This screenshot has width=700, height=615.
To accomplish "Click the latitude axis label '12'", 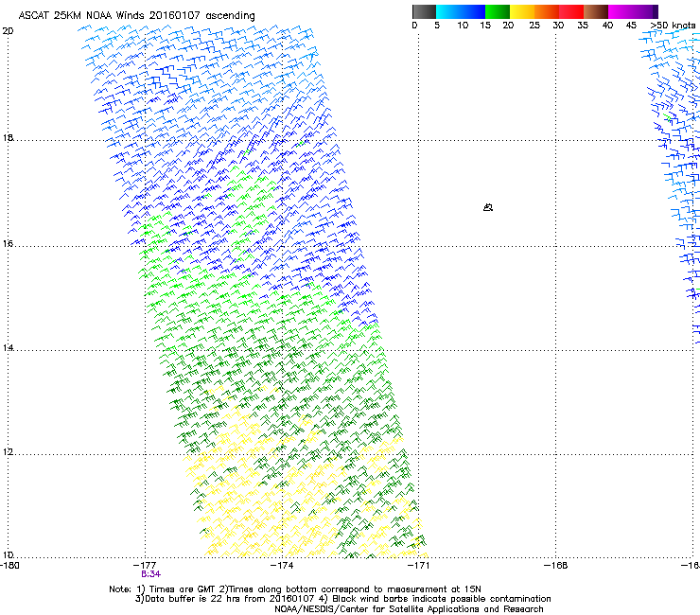I will [8, 452].
